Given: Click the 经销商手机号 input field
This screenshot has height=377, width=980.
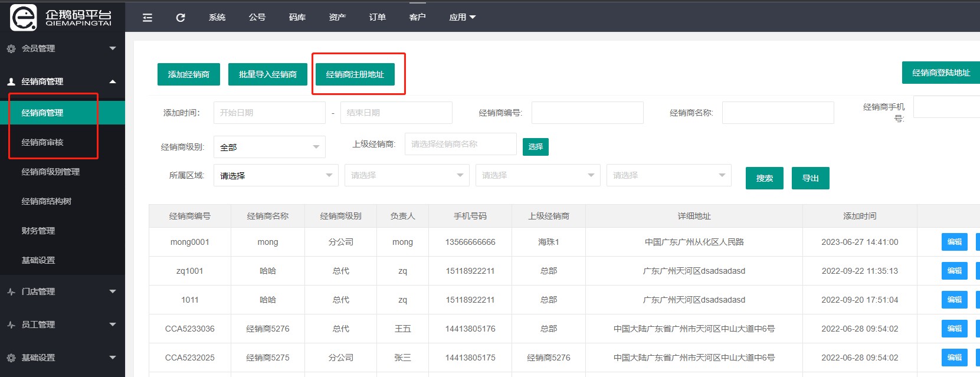Looking at the screenshot, I should tap(946, 107).
